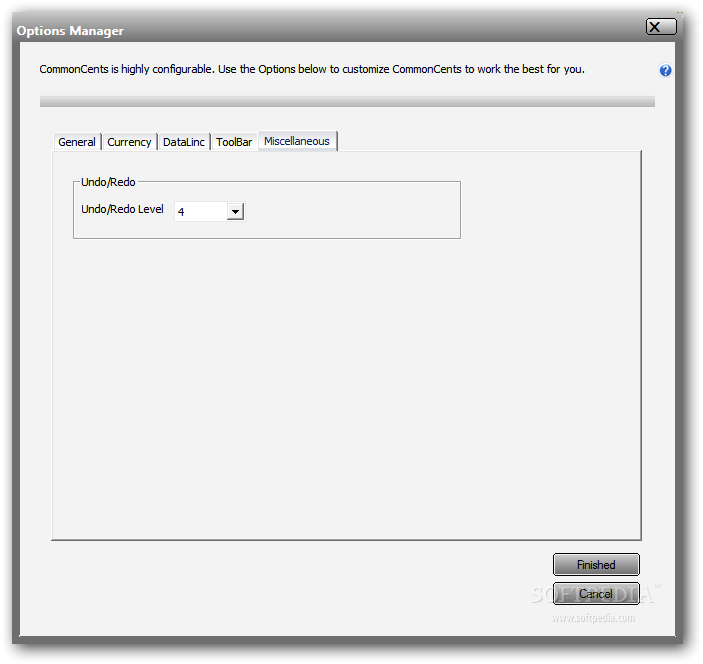Click the blue help question mark icon
The height and width of the screenshot is (664, 703).
(665, 70)
